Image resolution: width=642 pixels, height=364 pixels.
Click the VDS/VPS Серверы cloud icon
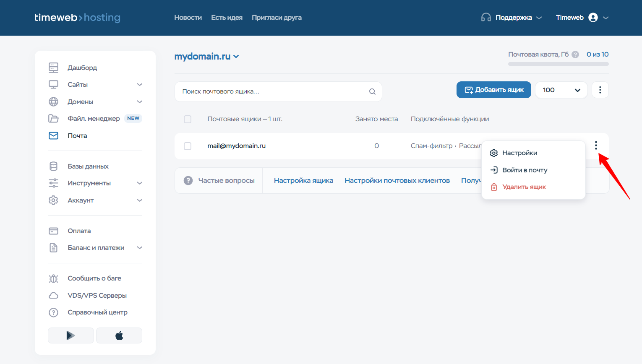coord(53,296)
